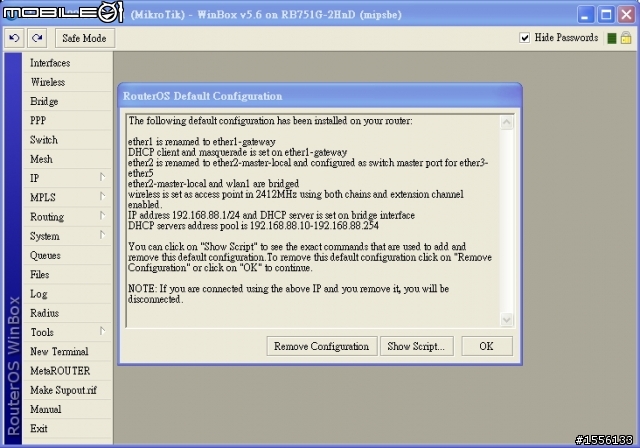Click the yellow padlock icon
640x448 pixels.
click(x=626, y=38)
